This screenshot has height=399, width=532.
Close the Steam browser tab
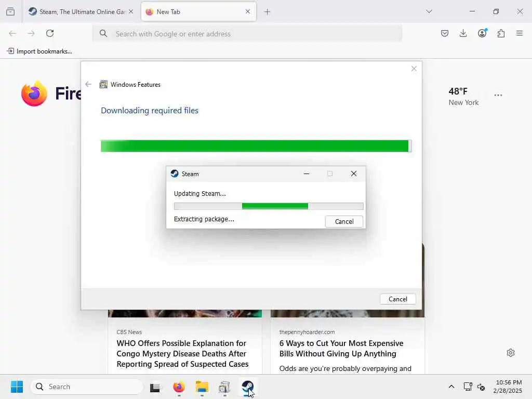click(131, 11)
